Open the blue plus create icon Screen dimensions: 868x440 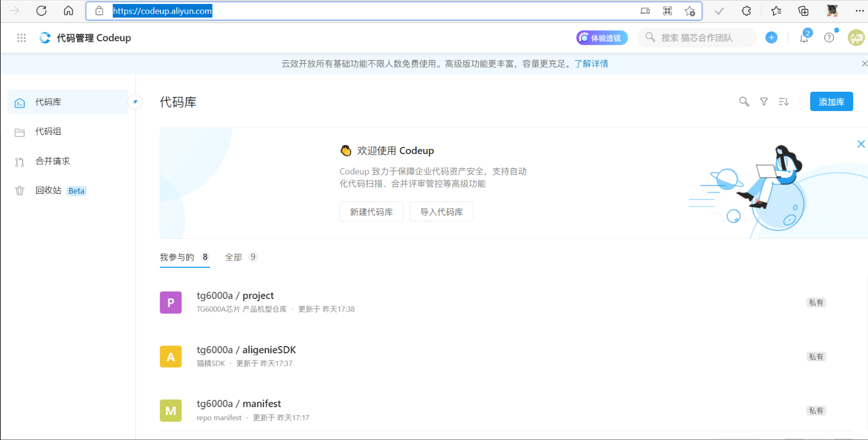click(771, 37)
